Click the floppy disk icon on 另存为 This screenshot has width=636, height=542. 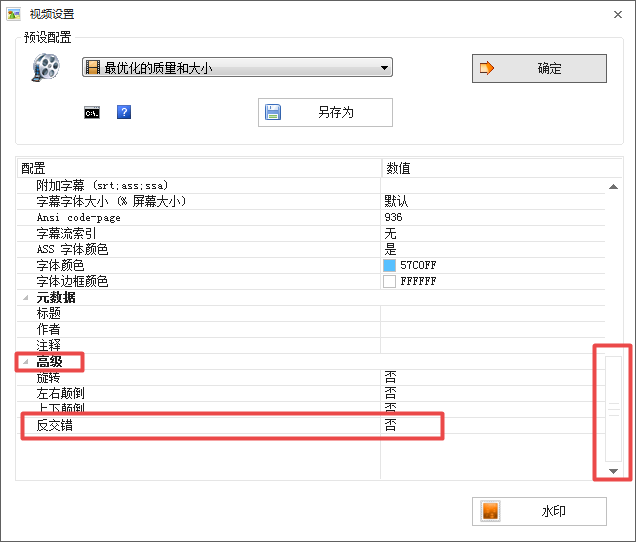click(273, 112)
